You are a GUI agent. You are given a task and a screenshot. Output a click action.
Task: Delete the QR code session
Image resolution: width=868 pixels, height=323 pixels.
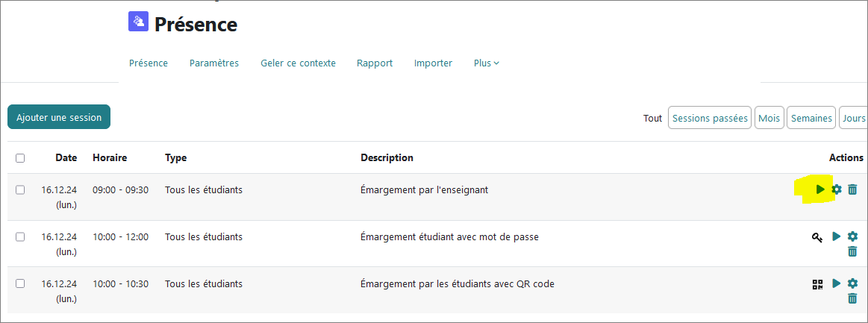tap(852, 298)
